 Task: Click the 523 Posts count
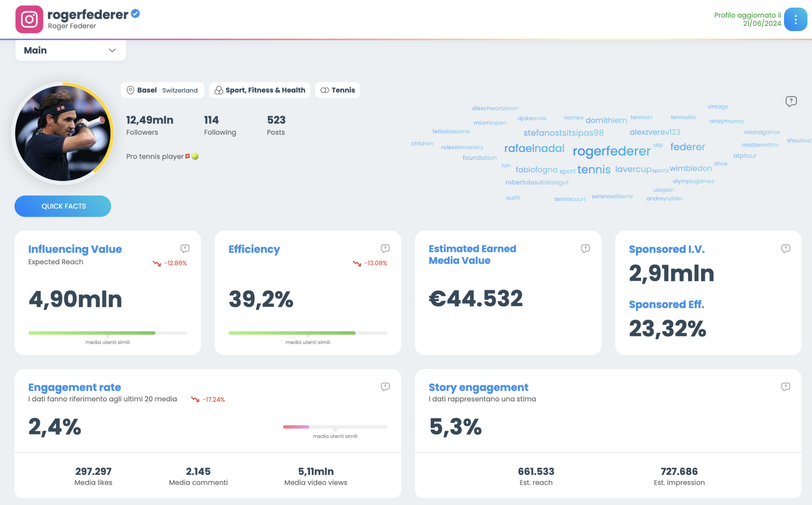pyautogui.click(x=276, y=125)
